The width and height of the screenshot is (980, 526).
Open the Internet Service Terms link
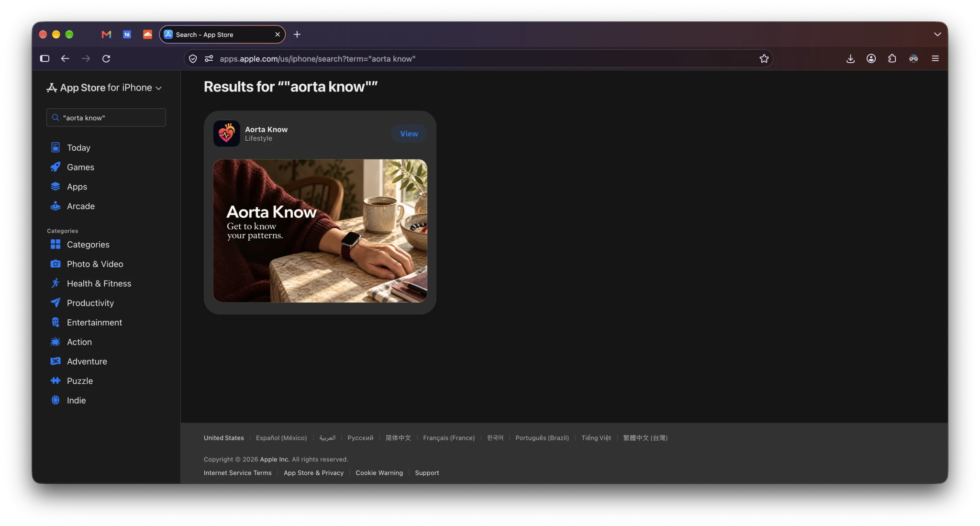[x=237, y=473]
